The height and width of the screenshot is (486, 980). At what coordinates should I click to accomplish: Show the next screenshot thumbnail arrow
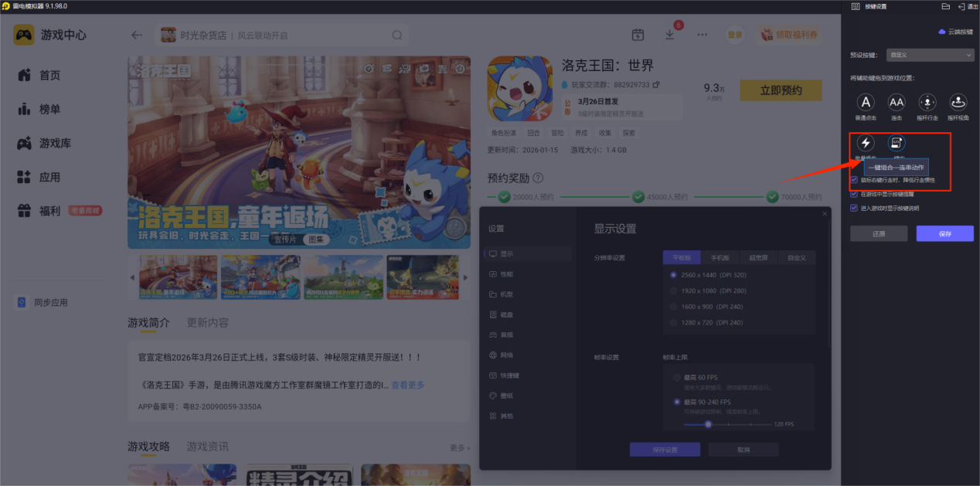[x=466, y=277]
